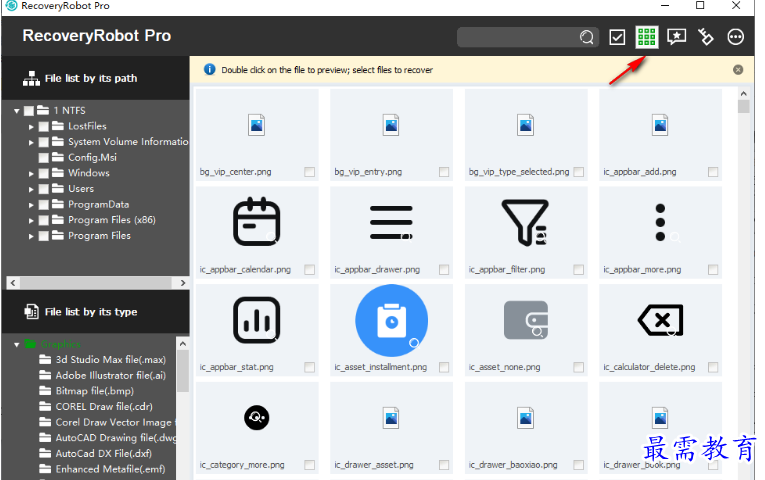Select the bg_vip_entry.png file icon
This screenshot has height=480, width=765.
[x=391, y=125]
